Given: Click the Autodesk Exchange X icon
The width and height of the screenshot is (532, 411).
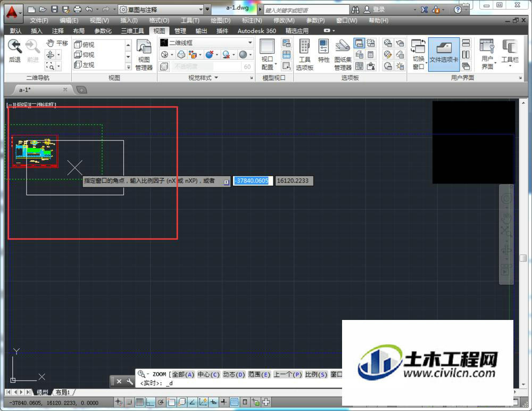Looking at the screenshot, I should 424,10.
